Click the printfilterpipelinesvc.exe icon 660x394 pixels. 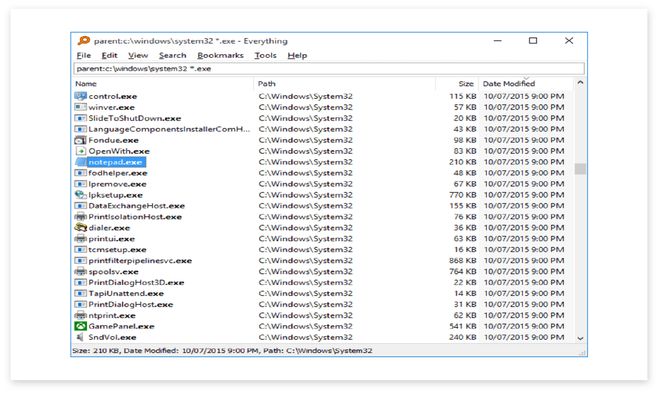[x=80, y=261]
